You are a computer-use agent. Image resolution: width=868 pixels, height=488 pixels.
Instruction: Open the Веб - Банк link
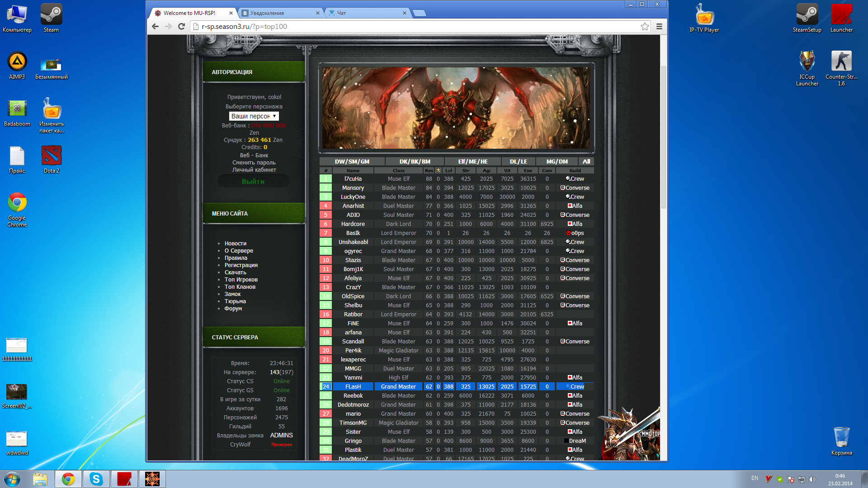point(254,155)
